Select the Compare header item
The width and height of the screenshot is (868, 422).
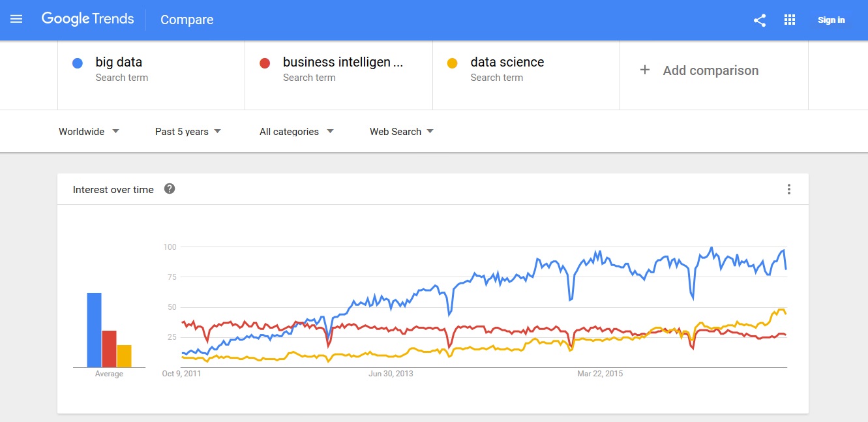click(187, 20)
